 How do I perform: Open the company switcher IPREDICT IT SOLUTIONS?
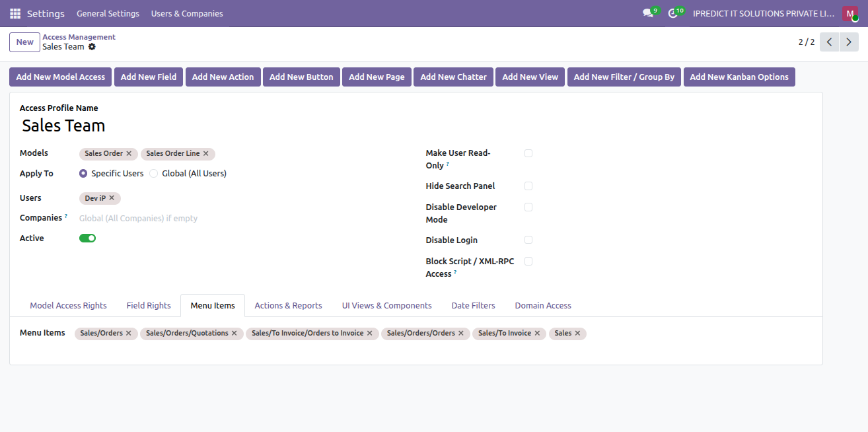coord(765,13)
